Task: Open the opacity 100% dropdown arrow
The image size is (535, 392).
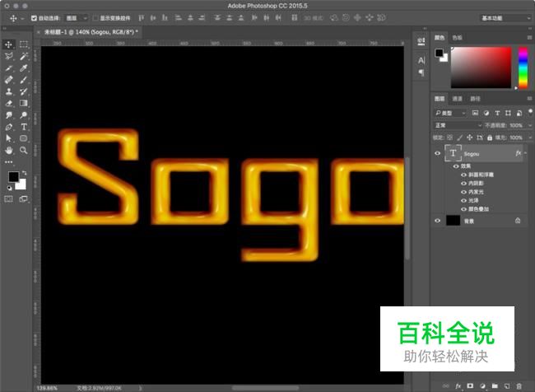Action: pos(530,125)
